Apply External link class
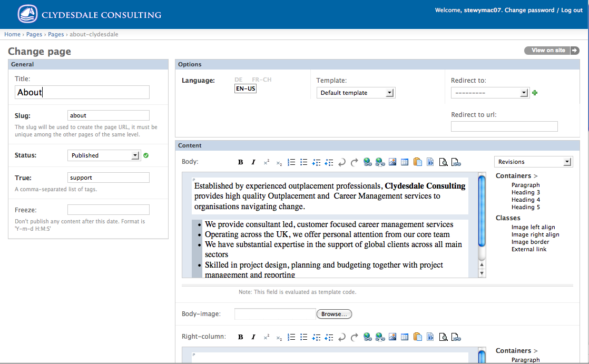 click(x=529, y=249)
